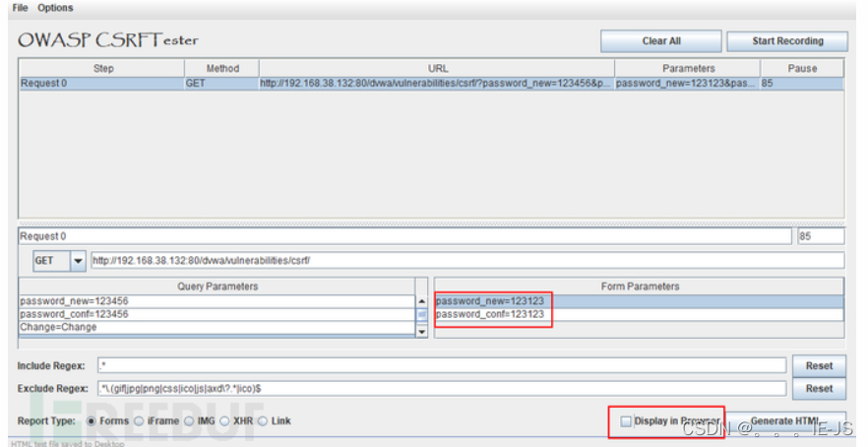This screenshot has width=868, height=447.
Task: Click the URL cell of Request 0
Action: pos(437,84)
